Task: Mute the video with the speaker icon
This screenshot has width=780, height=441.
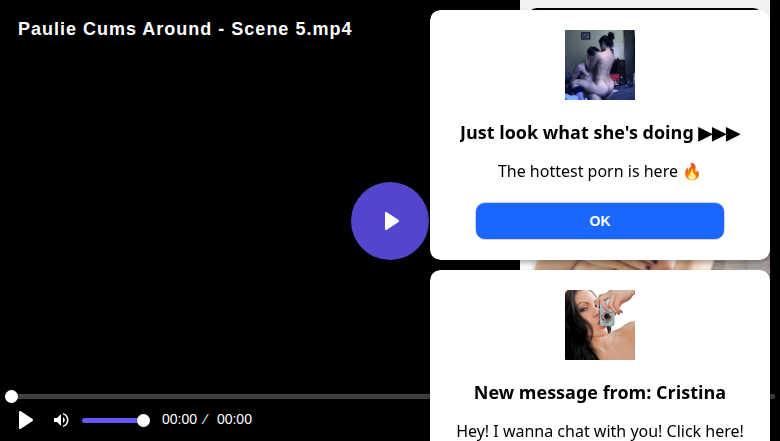Action: (61, 420)
